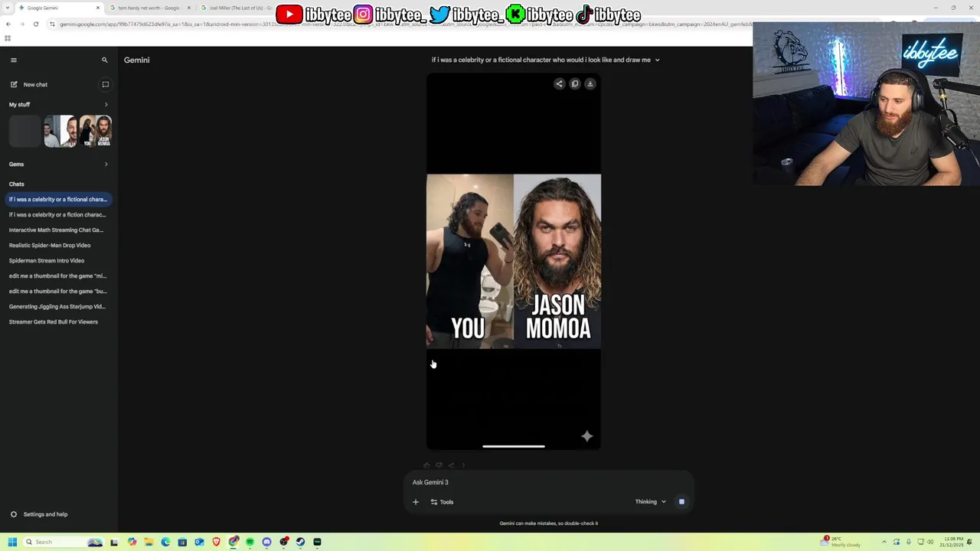Open Steam from the taskbar
Image resolution: width=980 pixels, height=551 pixels.
[300, 542]
